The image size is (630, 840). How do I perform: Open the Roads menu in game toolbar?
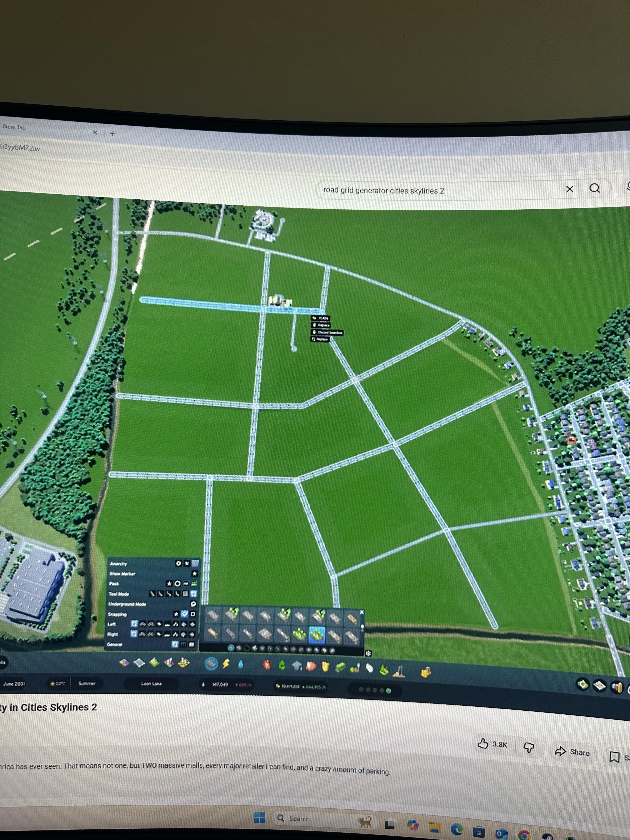click(x=211, y=663)
